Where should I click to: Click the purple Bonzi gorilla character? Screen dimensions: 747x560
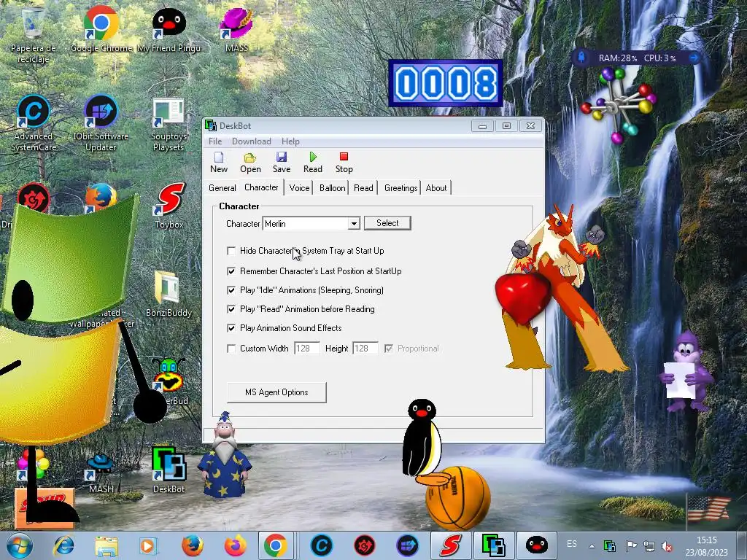click(687, 373)
